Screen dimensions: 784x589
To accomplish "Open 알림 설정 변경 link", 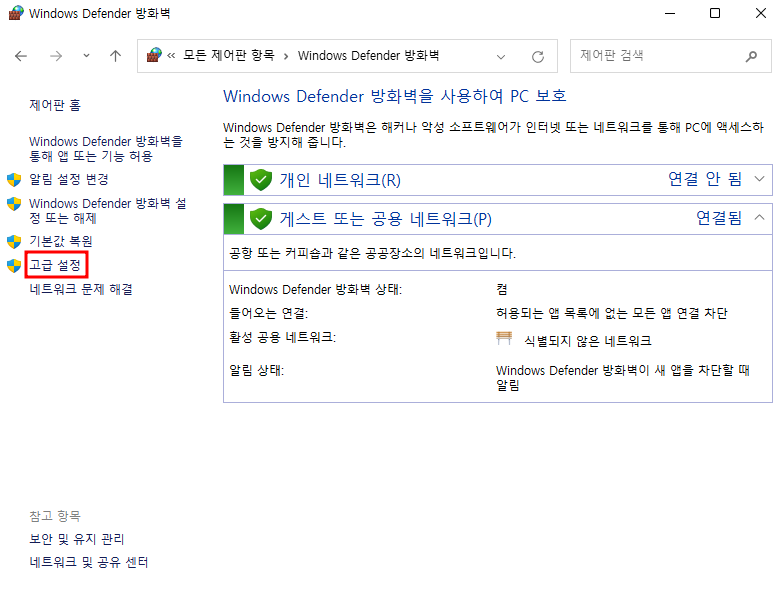I will 68,180.
